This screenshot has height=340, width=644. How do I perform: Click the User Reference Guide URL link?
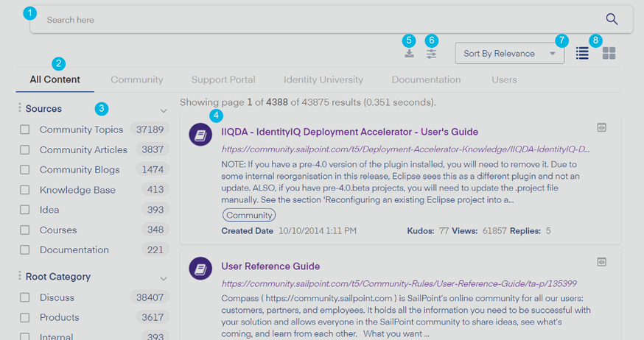click(x=399, y=283)
